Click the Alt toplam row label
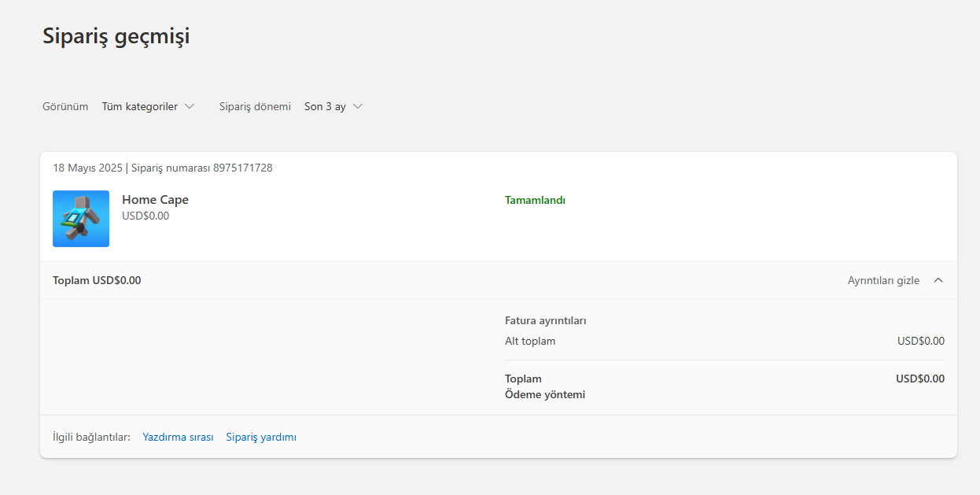Image resolution: width=980 pixels, height=495 pixels. 530,341
